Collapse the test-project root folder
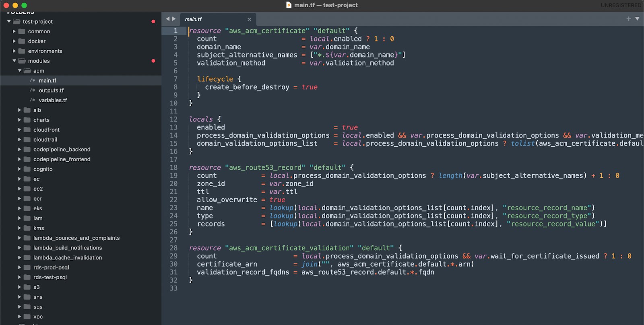Viewport: 644px width, 325px height. pyautogui.click(x=9, y=21)
